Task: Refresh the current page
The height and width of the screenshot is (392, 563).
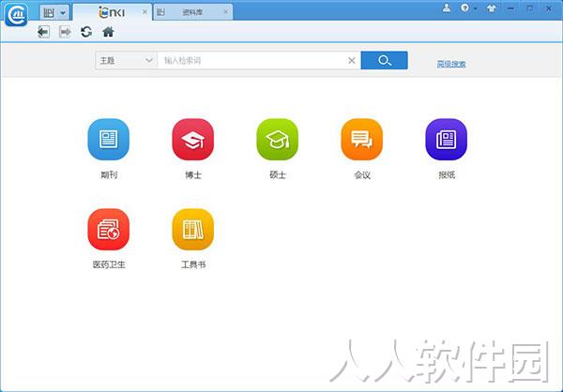Action: coord(86,32)
